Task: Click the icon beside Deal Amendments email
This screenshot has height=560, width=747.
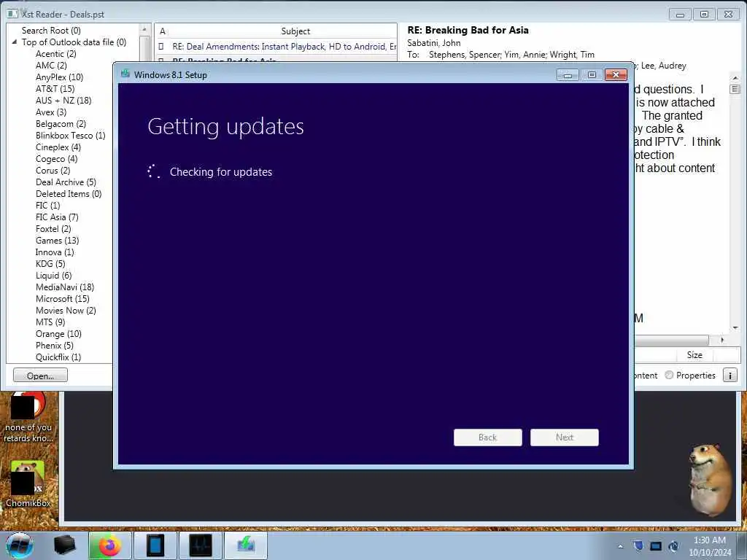Action: (x=161, y=46)
